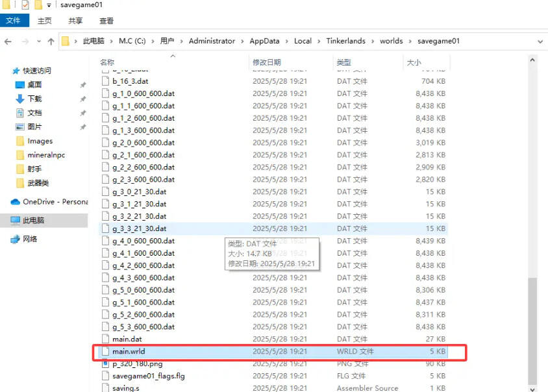This screenshot has width=548, height=392.
Task: Switch to the Share ribbon tab
Action: (x=75, y=21)
